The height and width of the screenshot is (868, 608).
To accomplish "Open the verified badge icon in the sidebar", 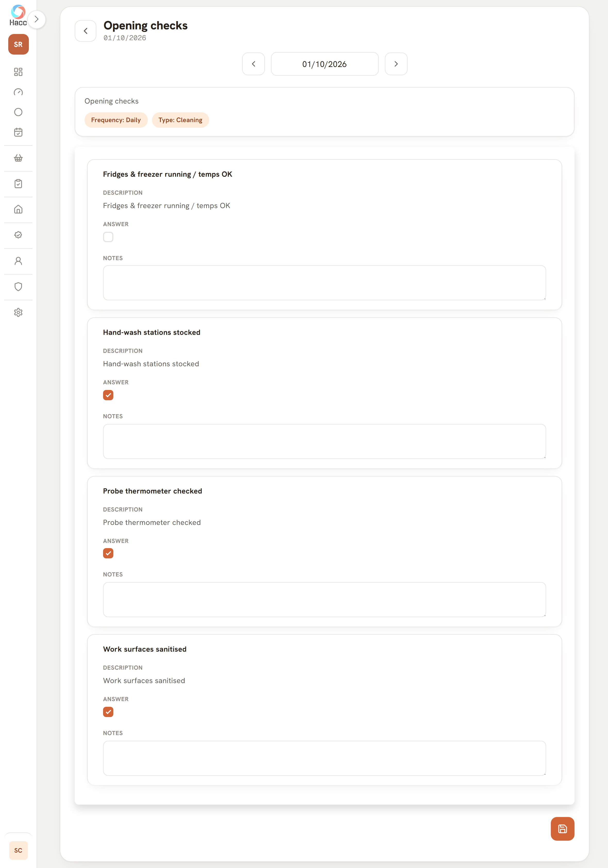I will pos(18,235).
